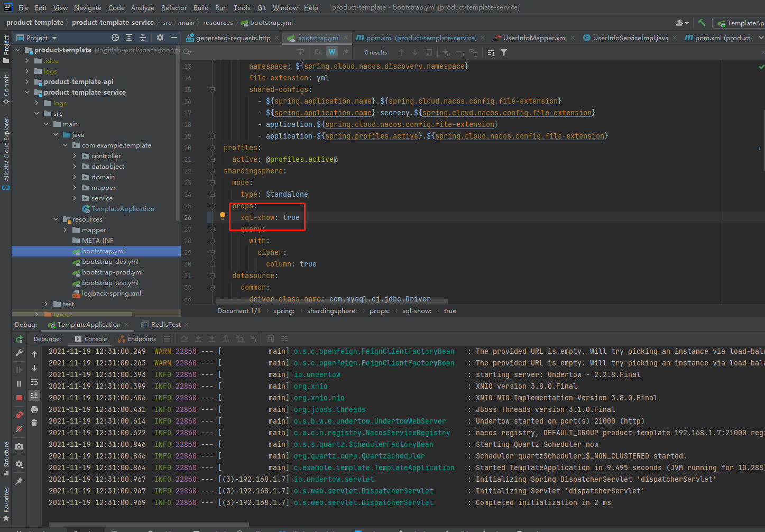The width and height of the screenshot is (765, 532).
Task: Toggle Match Case in the search bar
Action: (x=318, y=52)
